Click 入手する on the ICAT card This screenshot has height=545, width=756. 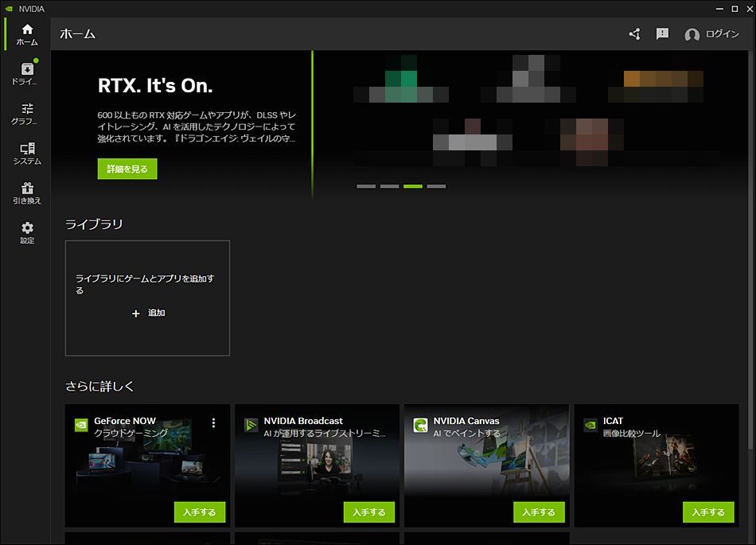click(707, 512)
